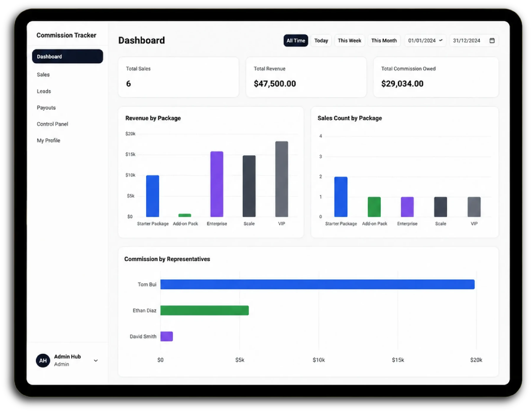Filter dashboard by This Week
Screen dimensions: 532x412
pos(349,40)
